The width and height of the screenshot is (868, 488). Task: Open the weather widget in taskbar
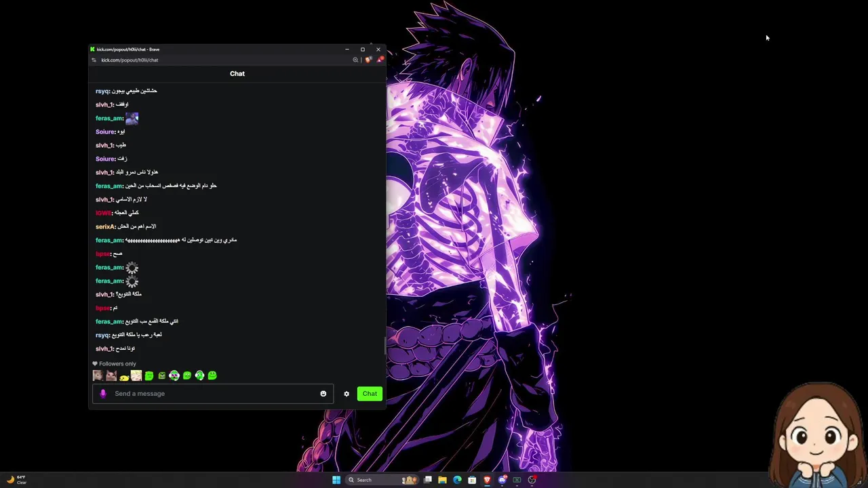[x=16, y=480]
